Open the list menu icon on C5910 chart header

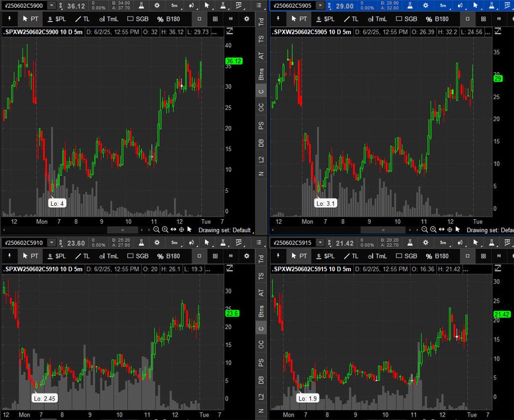[x=259, y=243]
